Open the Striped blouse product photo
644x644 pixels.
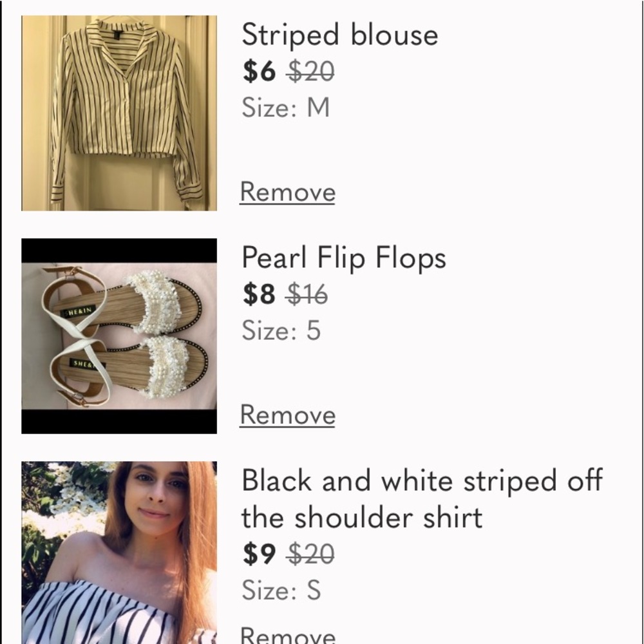[x=119, y=113]
